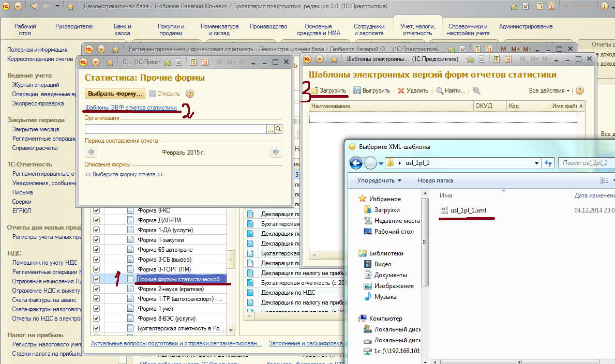Click Найти in templates toolbar
This screenshot has height=364, width=615.
(451, 90)
